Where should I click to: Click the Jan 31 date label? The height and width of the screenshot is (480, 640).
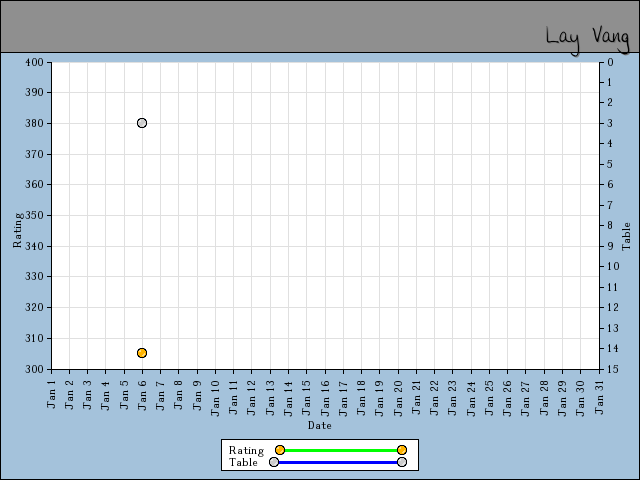(x=599, y=397)
